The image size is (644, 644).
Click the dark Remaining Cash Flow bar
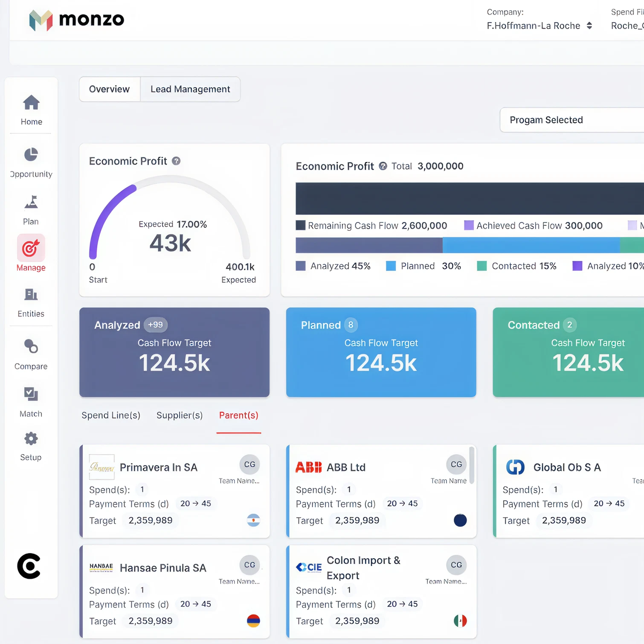tap(470, 199)
